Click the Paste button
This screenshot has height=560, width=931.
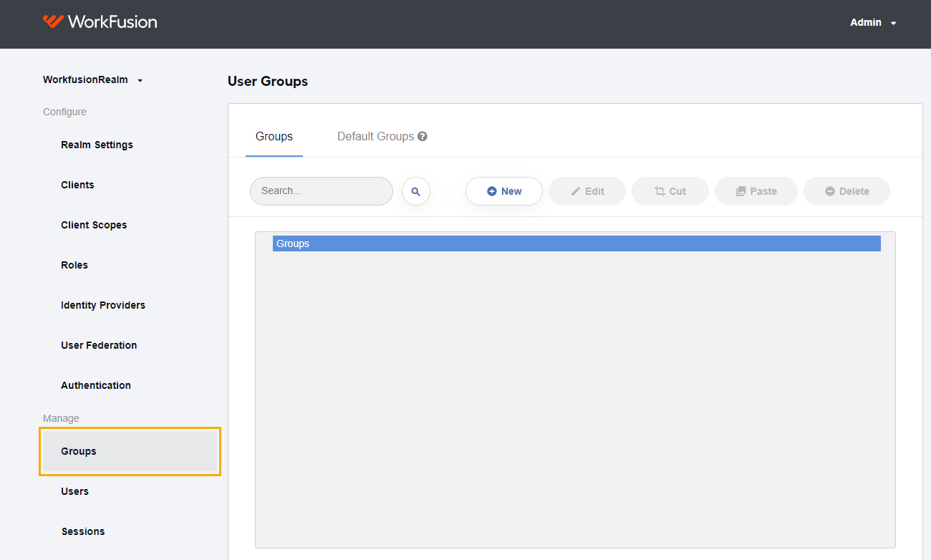click(756, 191)
